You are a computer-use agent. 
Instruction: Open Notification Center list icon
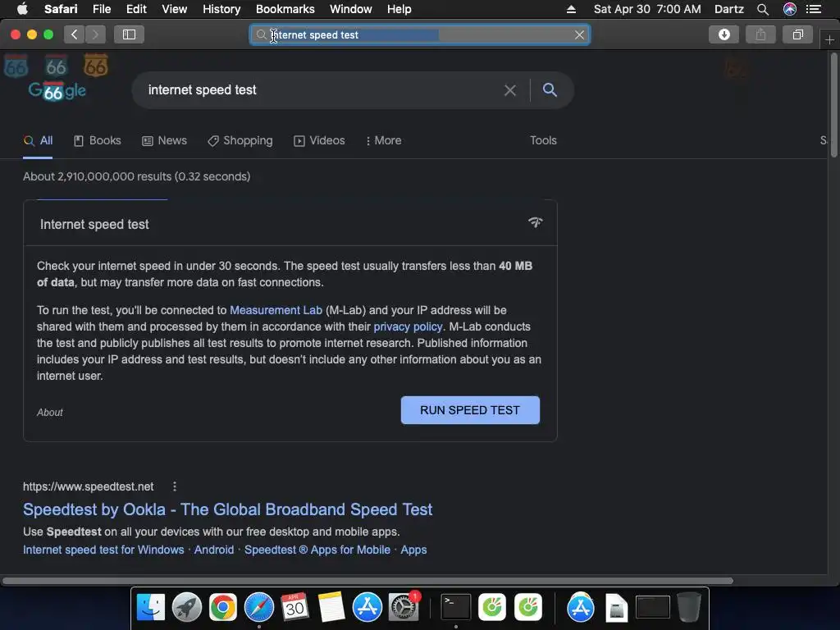(814, 9)
